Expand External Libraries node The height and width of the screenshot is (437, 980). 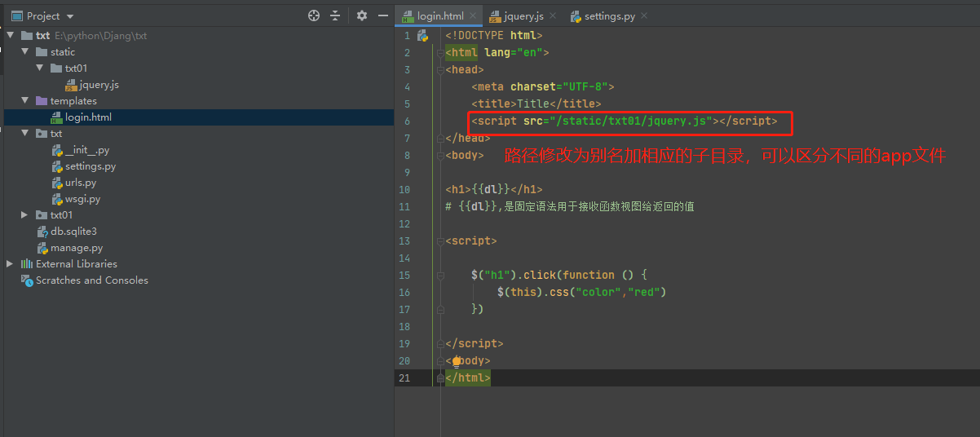11,264
